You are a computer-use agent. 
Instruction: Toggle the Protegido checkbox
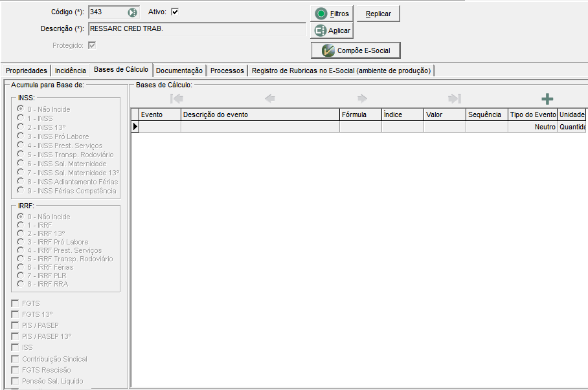click(x=92, y=45)
